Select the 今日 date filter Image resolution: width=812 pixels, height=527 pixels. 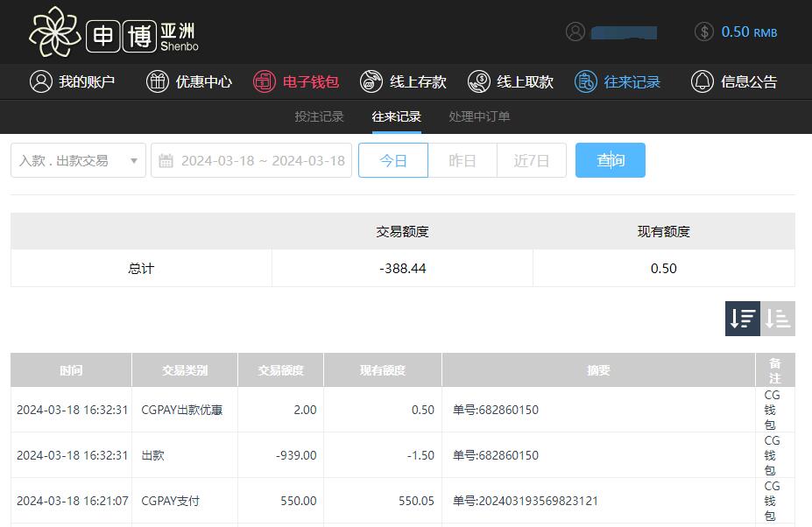tap(393, 160)
